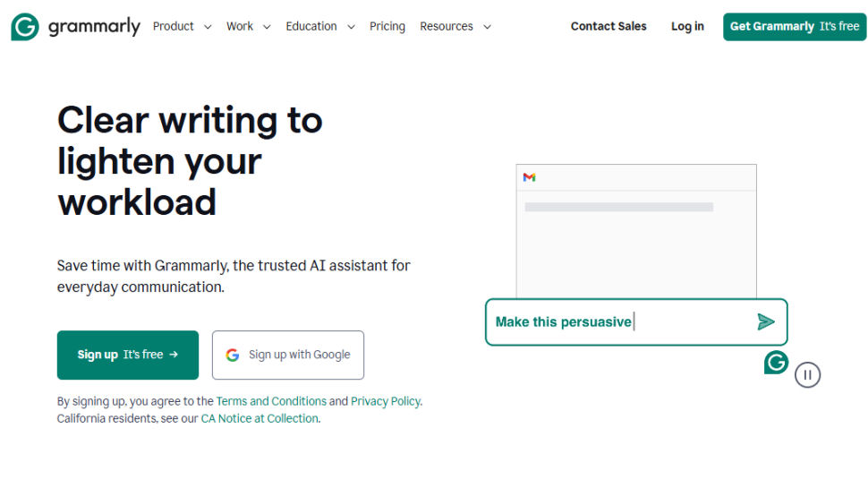Click the Grammarly logo in header
This screenshot has width=868, height=488.
[75, 27]
